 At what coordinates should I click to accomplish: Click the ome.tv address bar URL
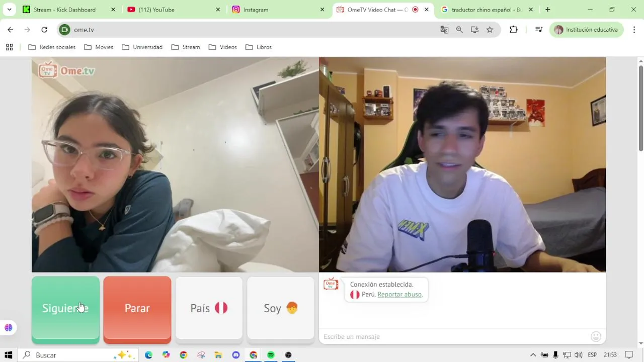[x=84, y=30]
